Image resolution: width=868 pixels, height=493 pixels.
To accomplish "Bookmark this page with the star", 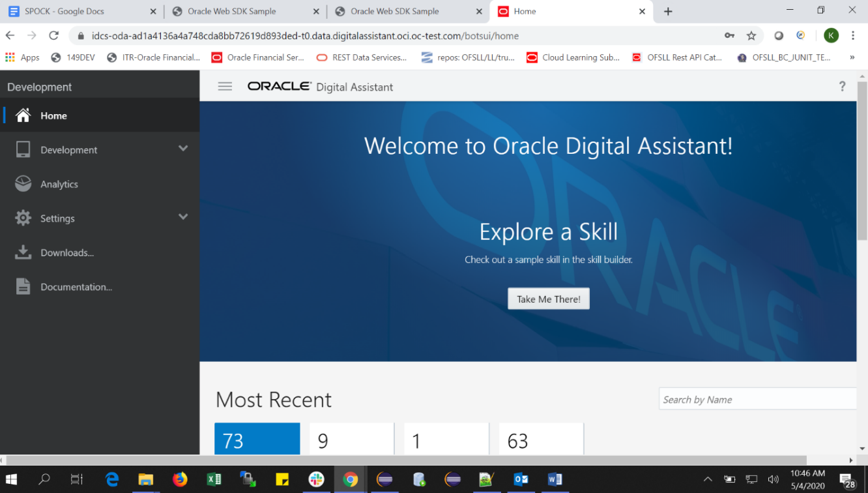I will (x=751, y=36).
